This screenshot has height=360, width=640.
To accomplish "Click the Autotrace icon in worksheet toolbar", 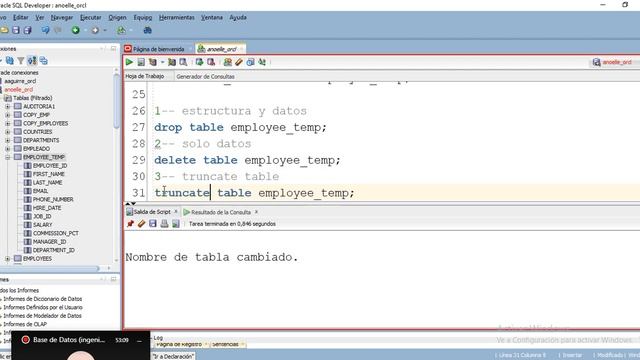I will pos(172,62).
